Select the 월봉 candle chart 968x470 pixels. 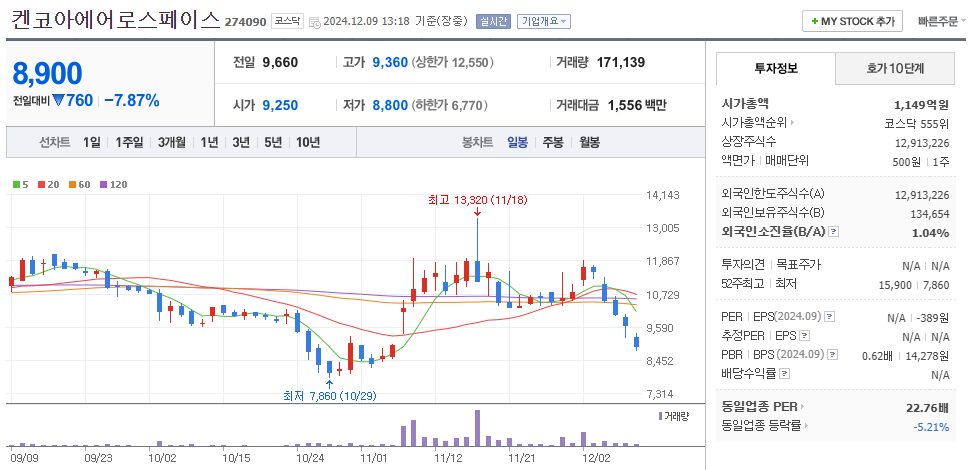pyautogui.click(x=589, y=142)
